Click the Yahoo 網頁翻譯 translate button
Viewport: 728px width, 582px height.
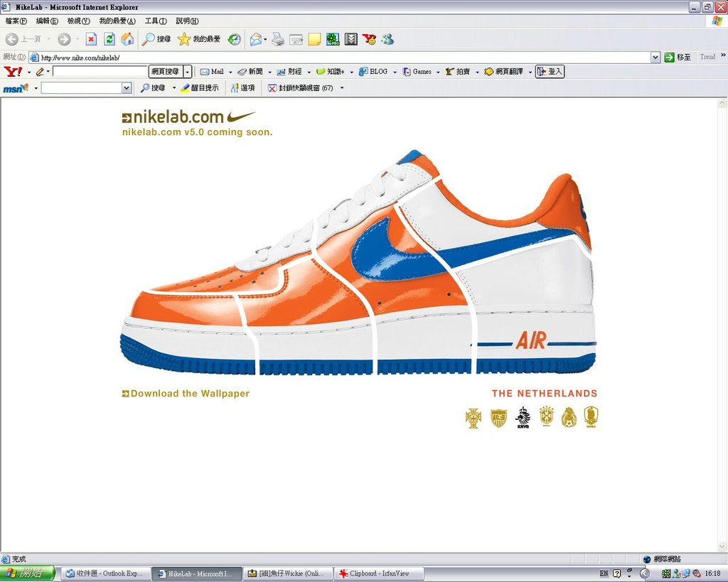(503, 72)
